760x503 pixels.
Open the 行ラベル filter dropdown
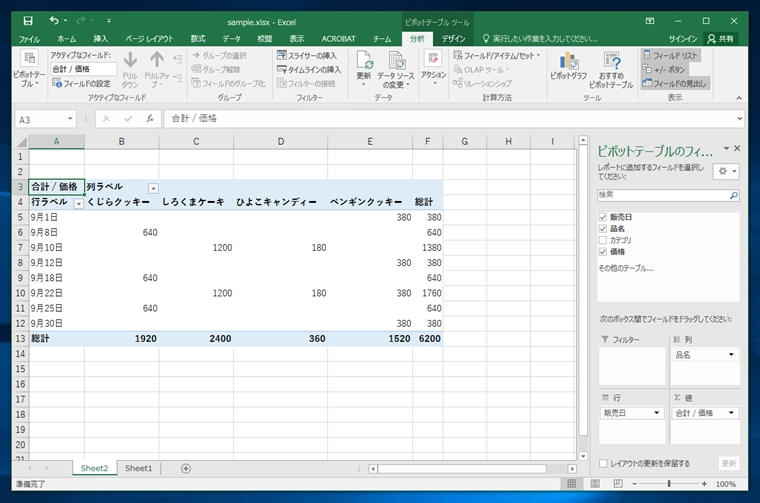[x=78, y=203]
